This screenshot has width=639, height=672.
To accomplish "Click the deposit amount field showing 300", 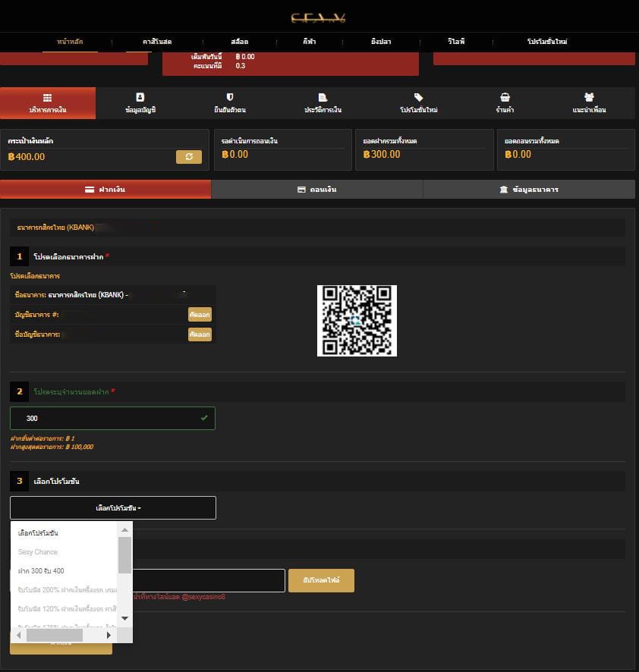I will pos(112,418).
